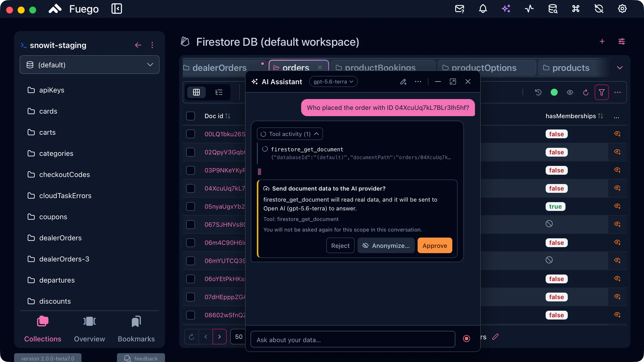Start a new chat in AI Assistant
The height and width of the screenshot is (362, 644).
click(x=404, y=82)
